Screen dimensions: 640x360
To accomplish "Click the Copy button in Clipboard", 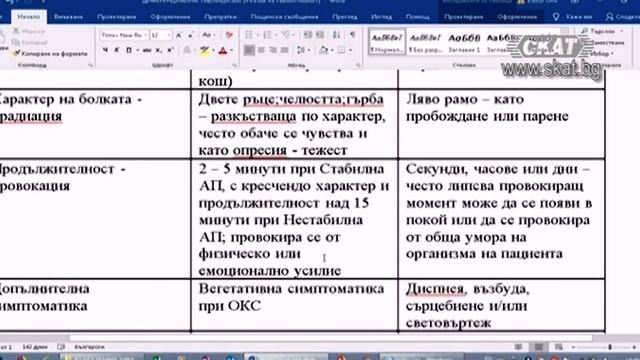I will click(x=30, y=42).
